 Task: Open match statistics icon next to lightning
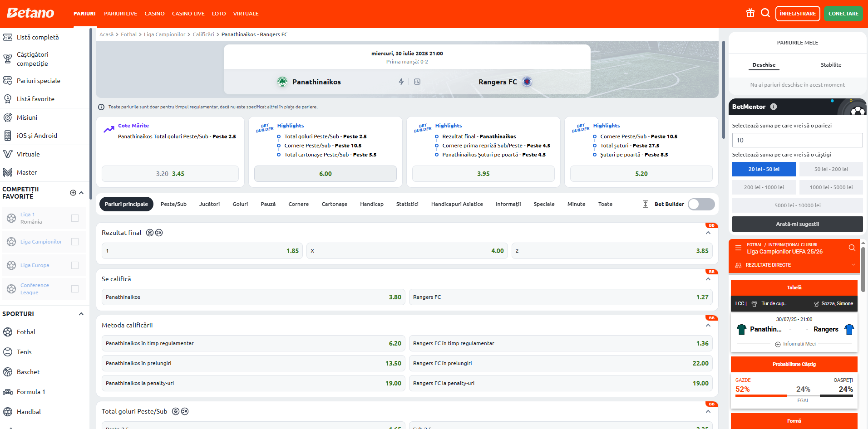click(417, 82)
